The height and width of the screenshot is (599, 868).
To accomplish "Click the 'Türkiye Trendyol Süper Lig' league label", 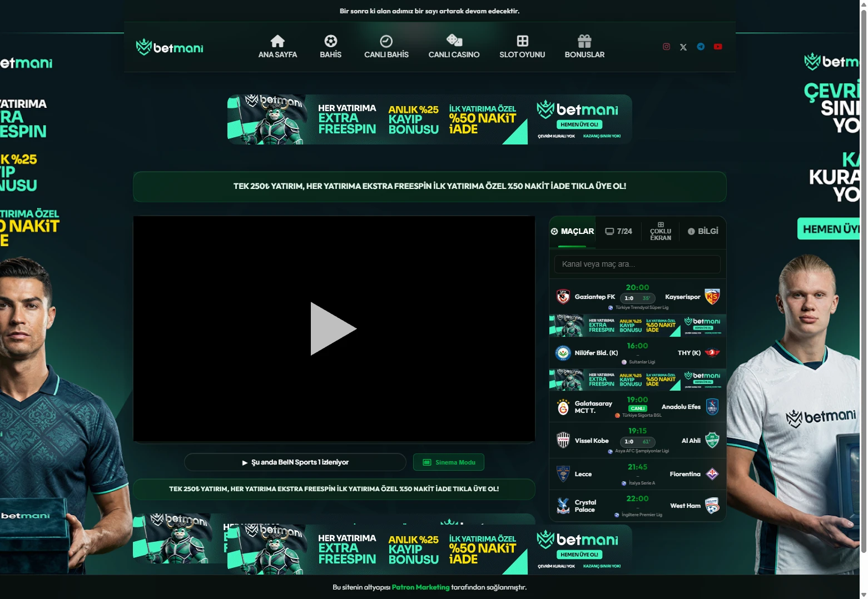I will click(642, 307).
